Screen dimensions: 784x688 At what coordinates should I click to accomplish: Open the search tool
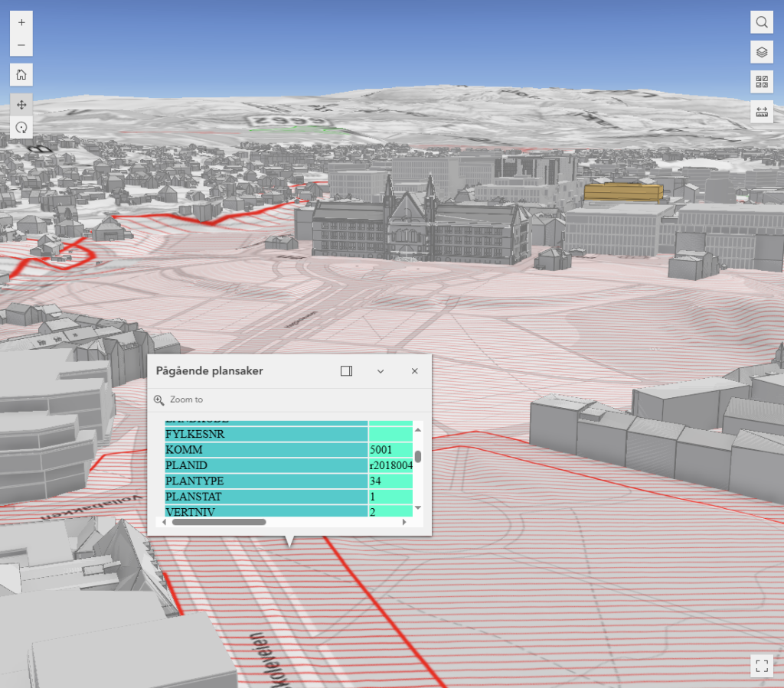(x=762, y=22)
